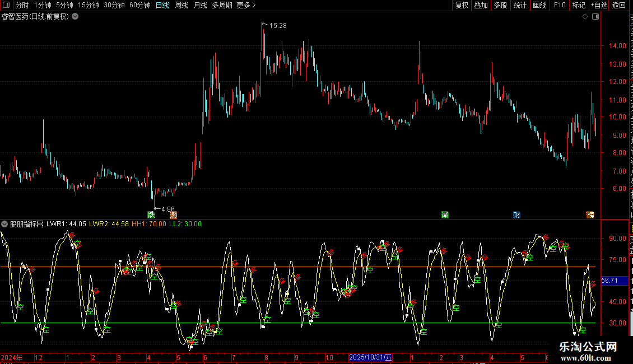
Task: Click the 90.00 indicator axis label
Action: (x=618, y=239)
